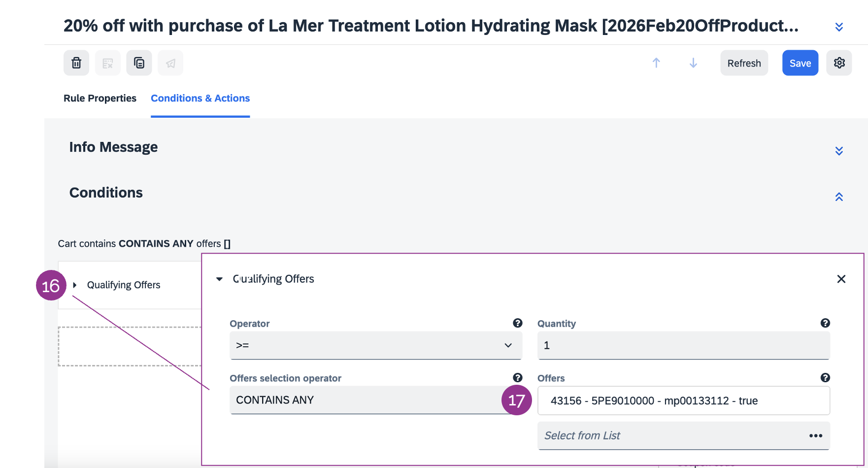868x468 pixels.
Task: Expand the Info Message section
Action: point(839,151)
